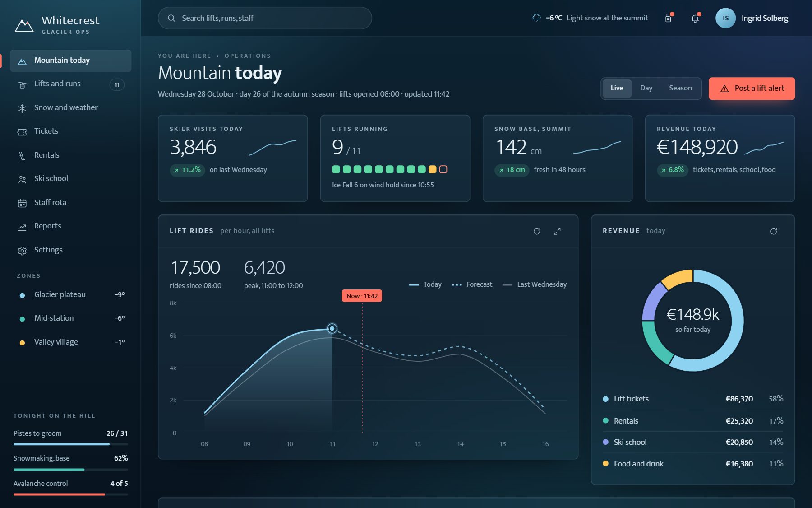The image size is (812, 508).
Task: Click the Snowmaking base progress bar
Action: (x=71, y=470)
